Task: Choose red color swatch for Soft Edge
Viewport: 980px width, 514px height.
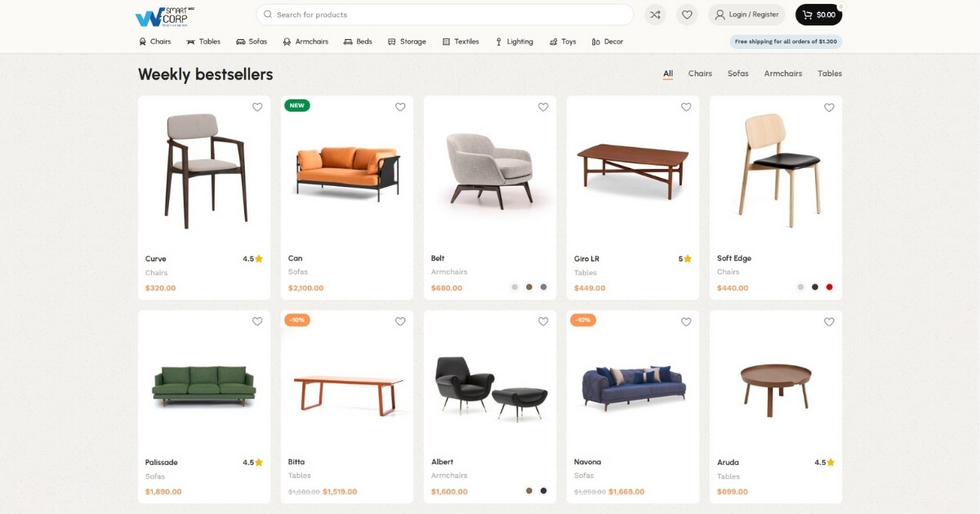Action: [829, 287]
